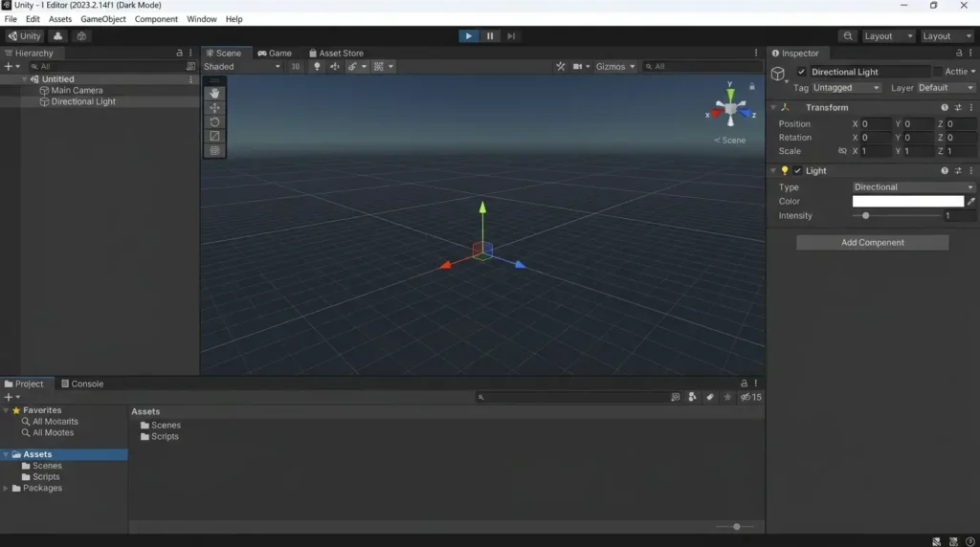Switch to the Asset Store tab
This screenshot has width=980, height=547.
point(336,54)
